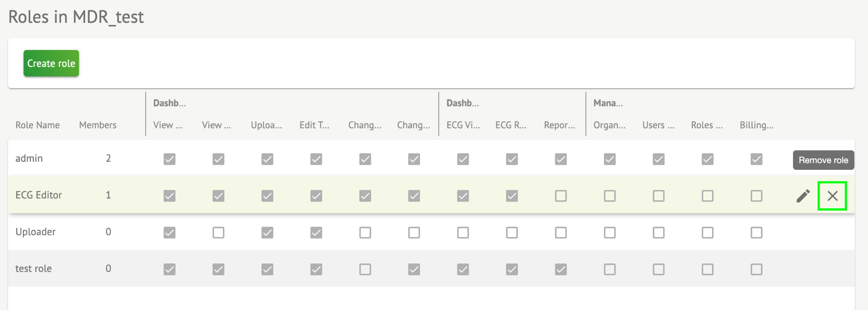Uncheck ECG Vi... checkbox for test role
The width and height of the screenshot is (868, 310).
(x=463, y=269)
